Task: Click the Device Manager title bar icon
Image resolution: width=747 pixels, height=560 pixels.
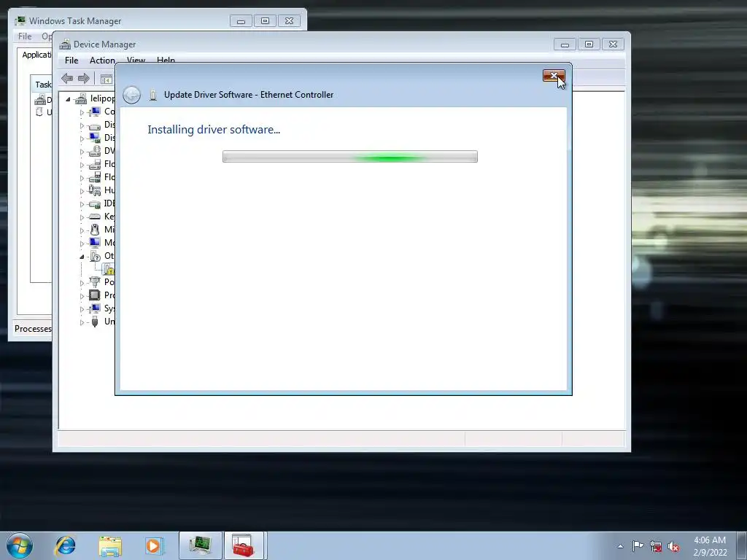Action: click(65, 44)
